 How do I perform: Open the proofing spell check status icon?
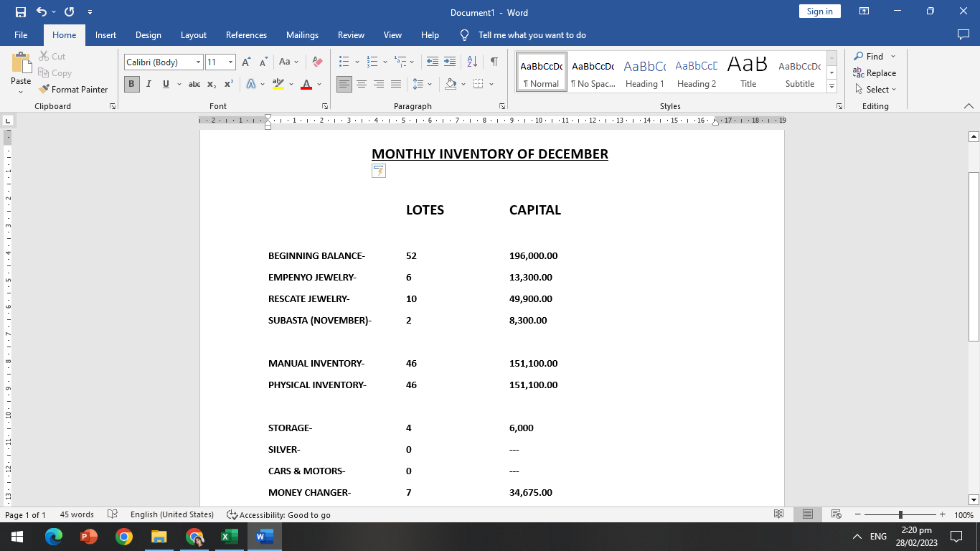click(113, 514)
